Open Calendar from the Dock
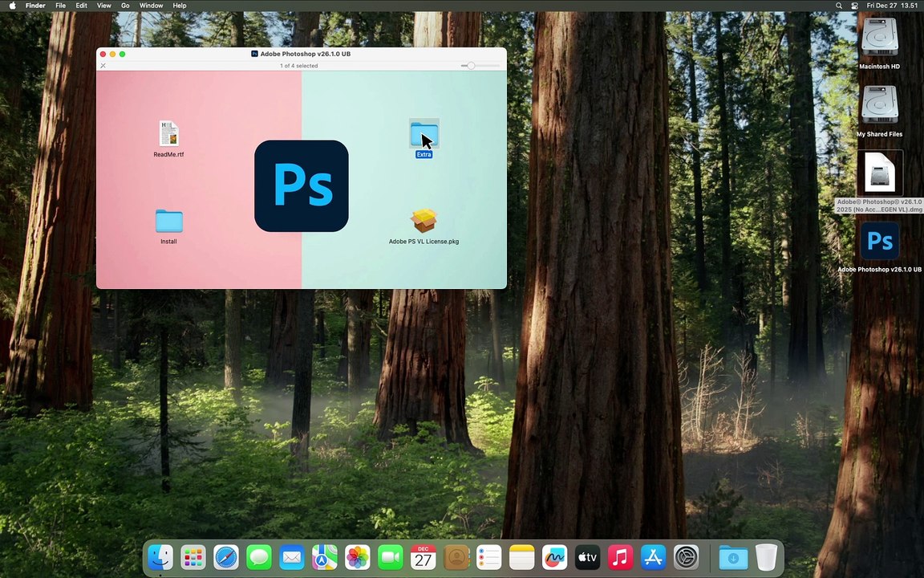The height and width of the screenshot is (578, 924). coord(423,557)
